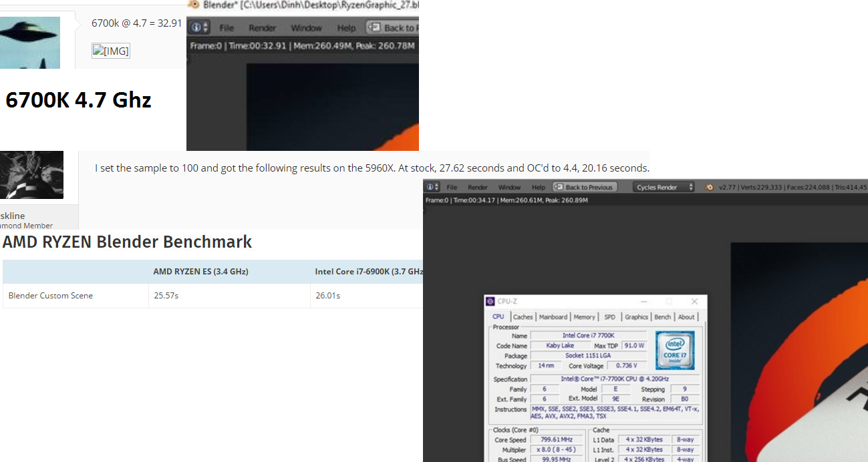Screen dimensions: 868x462
Task: Switch to the Caches tab in CPU-Z
Action: coord(523,317)
